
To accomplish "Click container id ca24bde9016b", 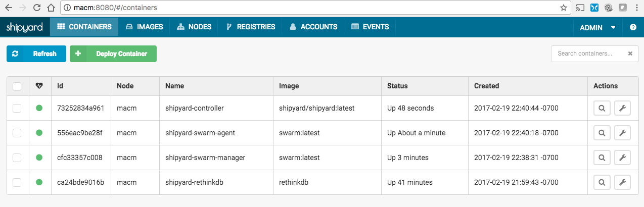I will pos(80,182).
